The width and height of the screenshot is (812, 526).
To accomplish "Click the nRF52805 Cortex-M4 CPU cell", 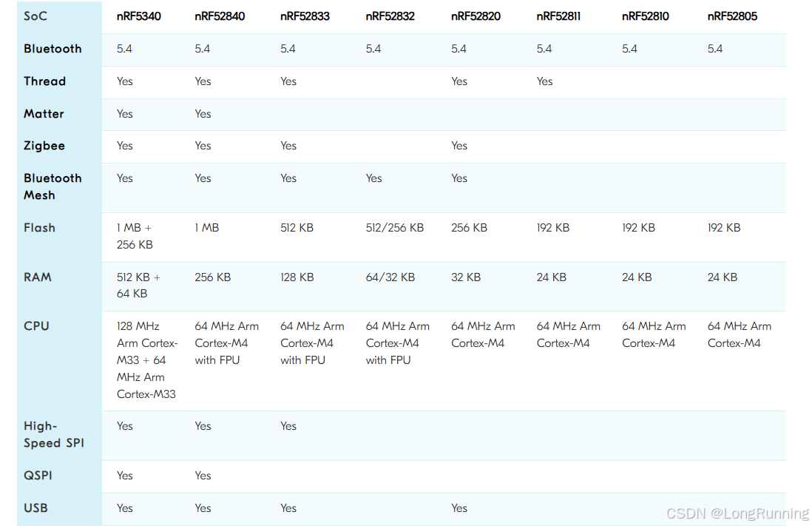I will pos(740,335).
